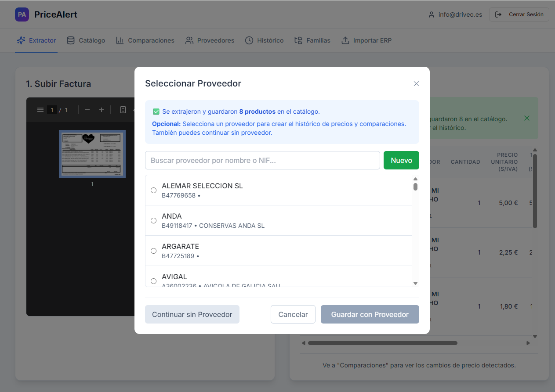Click the Continuar sin Proveedor button

pos(192,314)
